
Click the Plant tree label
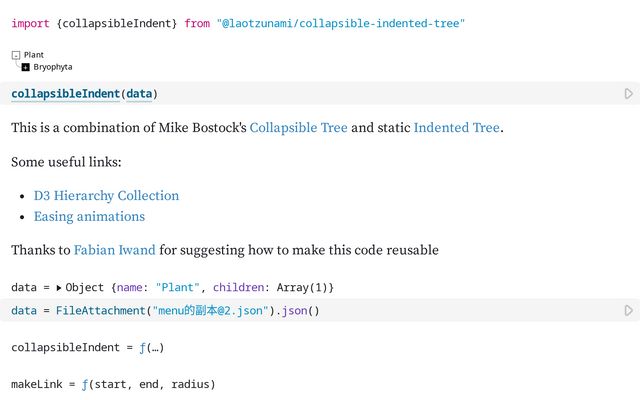coord(34,55)
